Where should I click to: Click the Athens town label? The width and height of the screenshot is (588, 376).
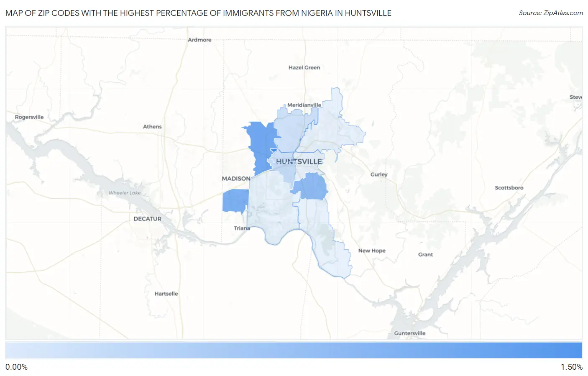click(x=152, y=127)
